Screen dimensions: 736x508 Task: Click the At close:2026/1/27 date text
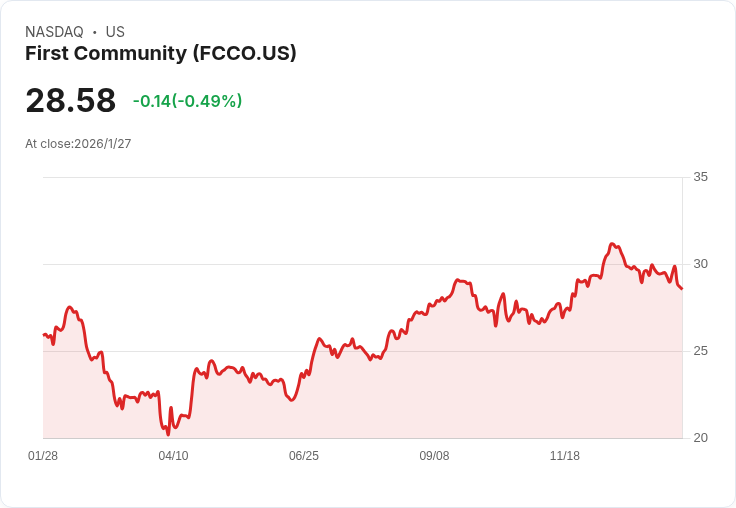pyautogui.click(x=78, y=144)
